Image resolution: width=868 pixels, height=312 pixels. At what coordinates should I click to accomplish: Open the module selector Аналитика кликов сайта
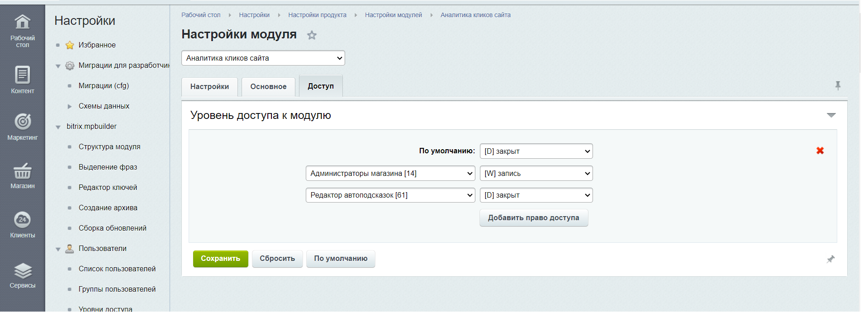pyautogui.click(x=263, y=58)
